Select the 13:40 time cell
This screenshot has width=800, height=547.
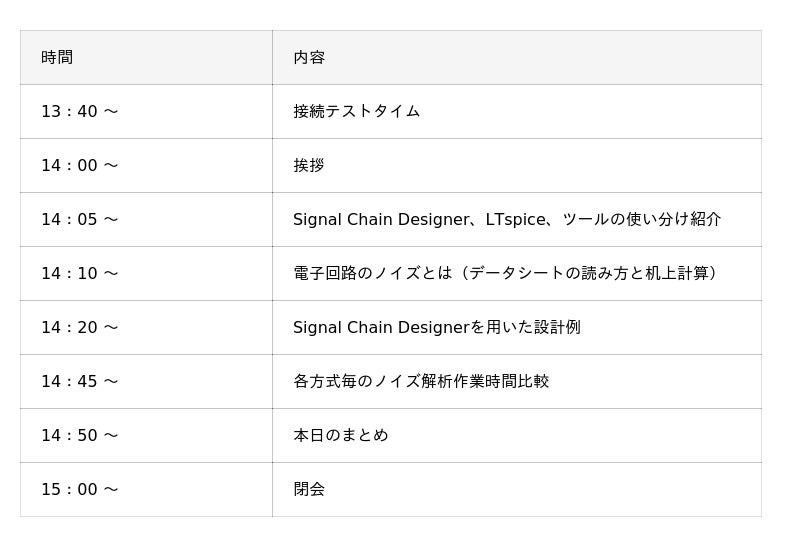(x=146, y=111)
